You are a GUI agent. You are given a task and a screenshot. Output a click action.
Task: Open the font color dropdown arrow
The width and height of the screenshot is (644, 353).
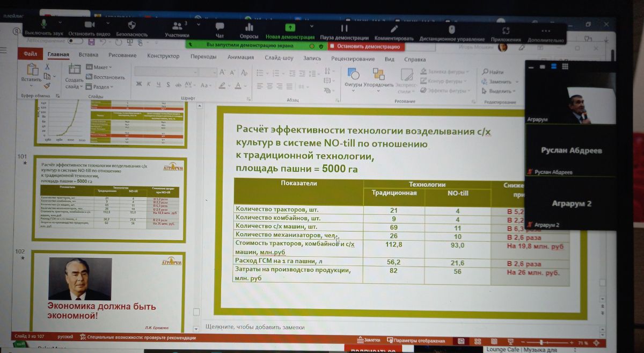tap(245, 86)
